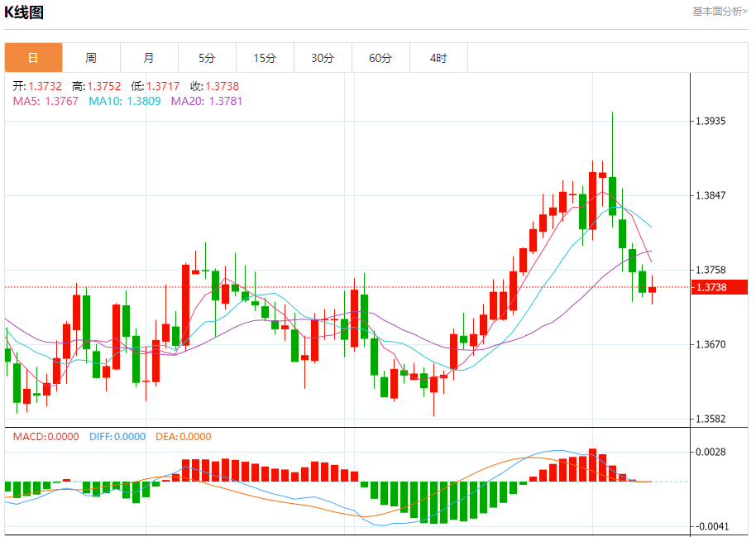
Task: Click the 高 high price 1.3752
Action: [x=97, y=86]
